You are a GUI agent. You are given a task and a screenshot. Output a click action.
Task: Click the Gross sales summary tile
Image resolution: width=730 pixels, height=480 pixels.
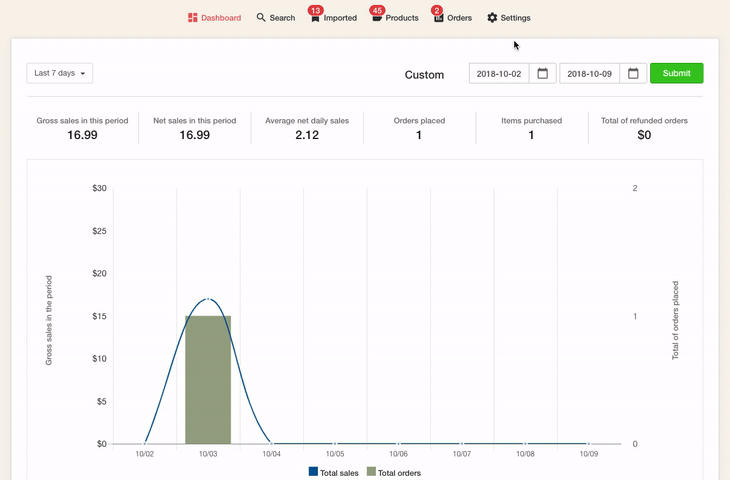(x=82, y=128)
